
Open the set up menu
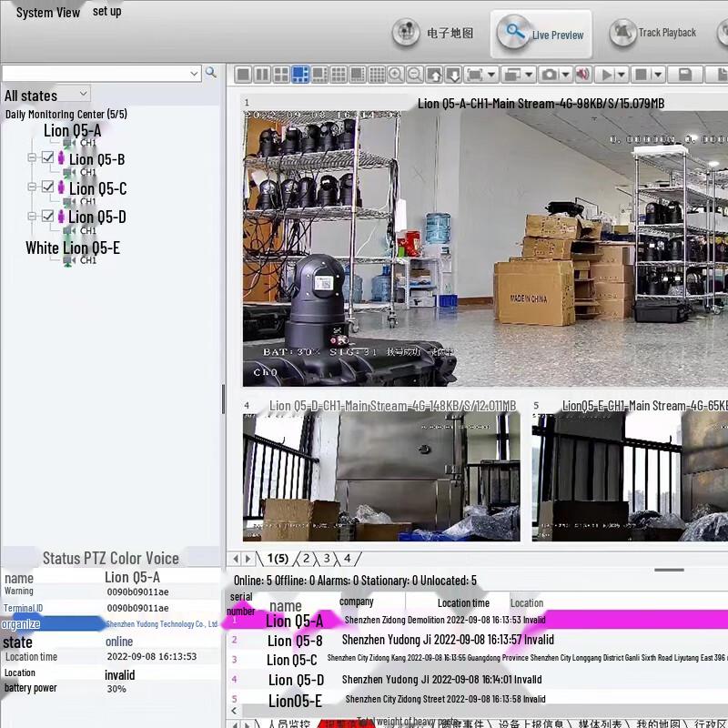[106, 11]
